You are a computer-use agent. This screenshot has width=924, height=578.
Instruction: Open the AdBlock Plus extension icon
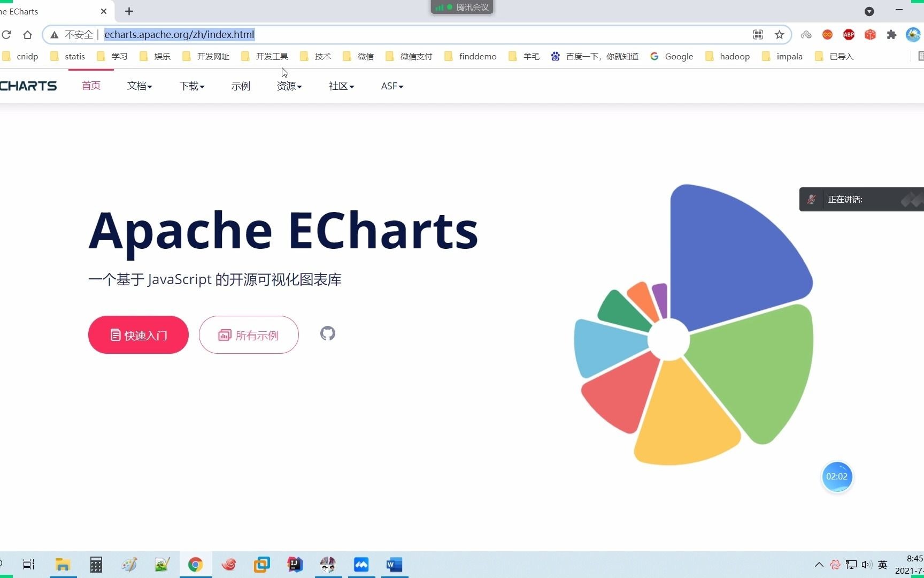click(x=849, y=35)
